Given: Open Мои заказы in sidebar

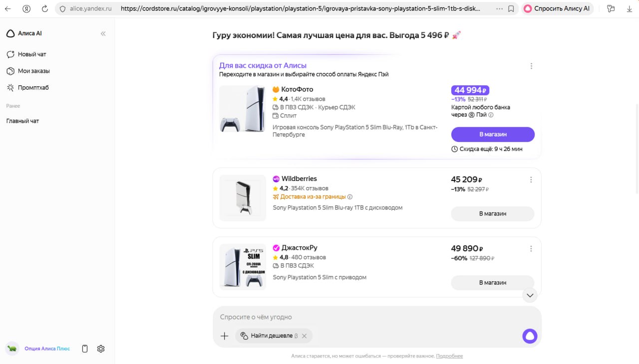Looking at the screenshot, I should 33,71.
